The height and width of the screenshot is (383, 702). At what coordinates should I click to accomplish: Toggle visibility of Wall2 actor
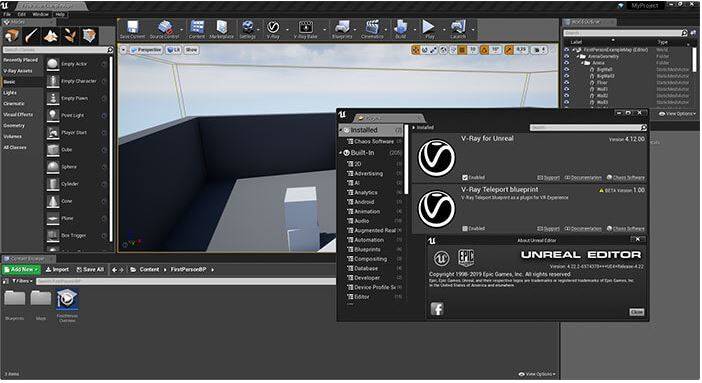(567, 95)
